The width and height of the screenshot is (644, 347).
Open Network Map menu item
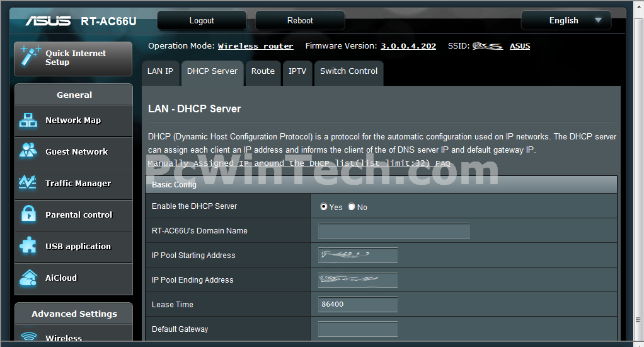tap(74, 121)
